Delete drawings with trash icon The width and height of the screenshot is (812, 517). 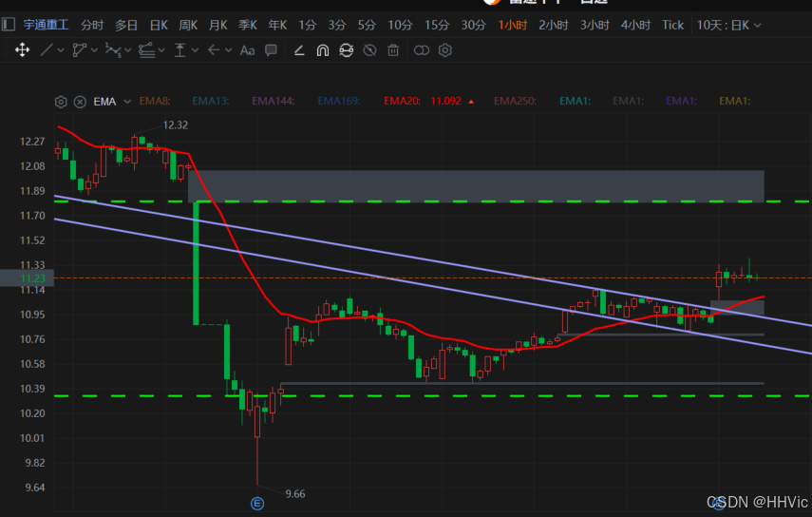point(393,50)
